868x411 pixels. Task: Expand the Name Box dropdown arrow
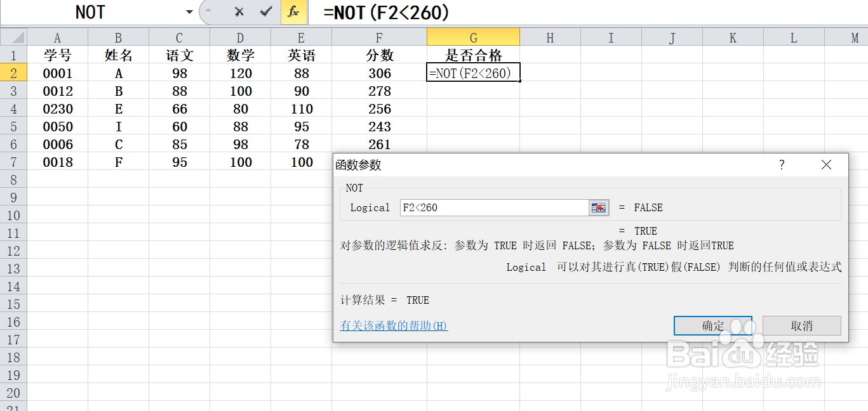click(189, 12)
